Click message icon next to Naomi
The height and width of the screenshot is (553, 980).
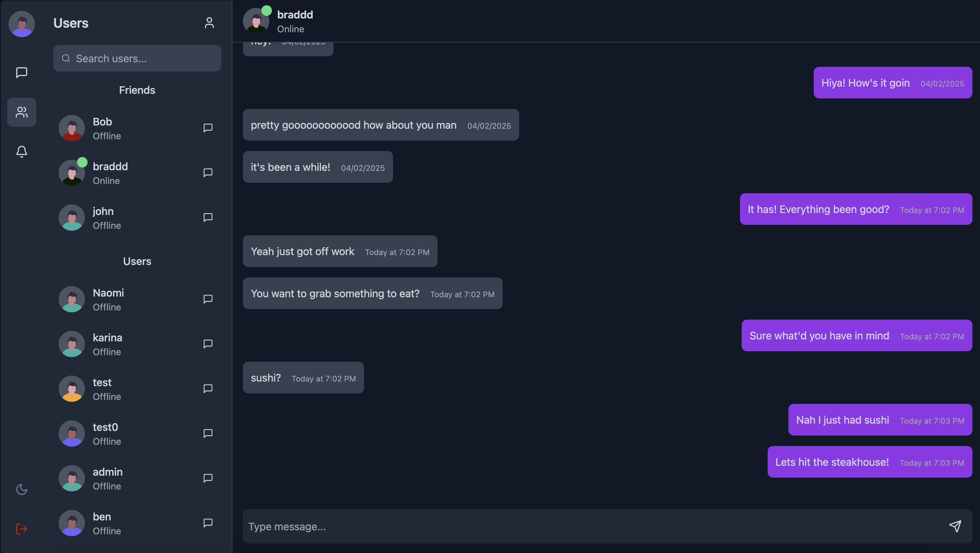coord(208,299)
